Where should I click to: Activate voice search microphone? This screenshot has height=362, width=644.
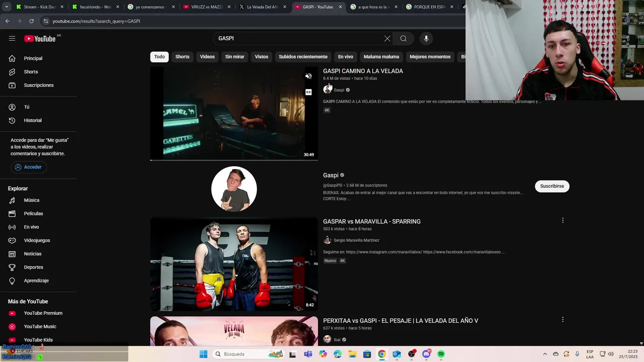[x=426, y=38]
